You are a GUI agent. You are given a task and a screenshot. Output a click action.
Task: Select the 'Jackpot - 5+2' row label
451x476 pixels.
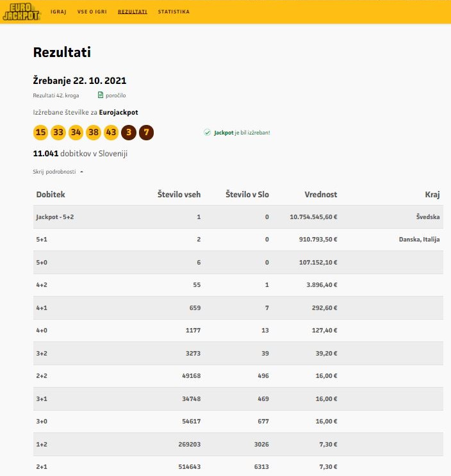pyautogui.click(x=55, y=217)
